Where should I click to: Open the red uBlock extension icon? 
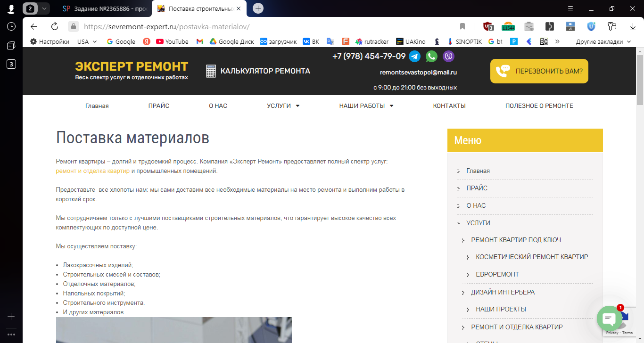(x=488, y=26)
